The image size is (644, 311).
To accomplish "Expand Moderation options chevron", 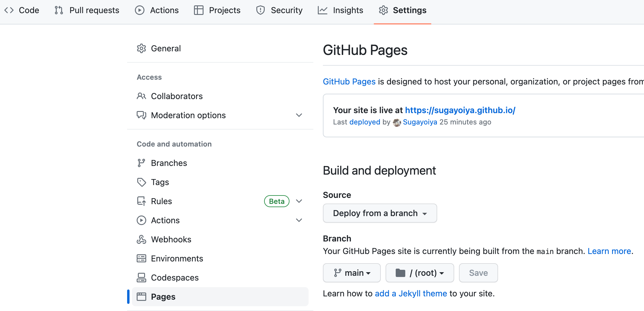I will pos(299,115).
